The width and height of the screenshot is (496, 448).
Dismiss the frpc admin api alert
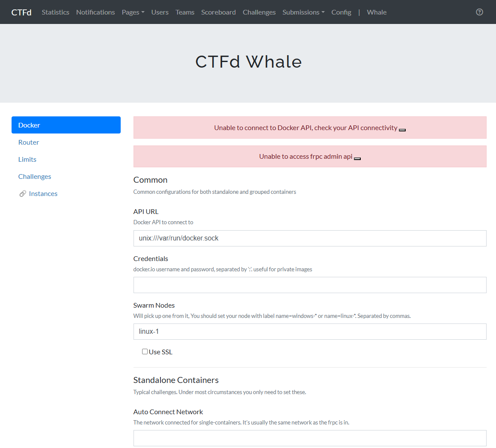click(357, 158)
